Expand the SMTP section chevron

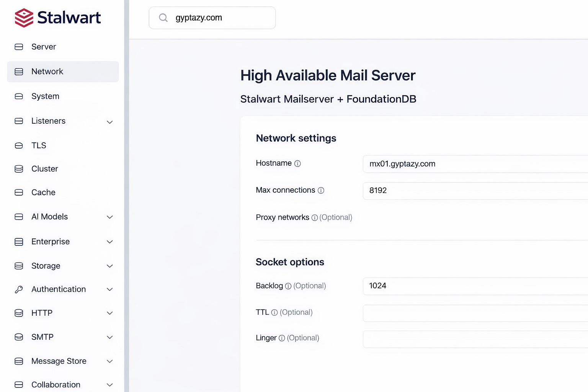click(x=110, y=337)
